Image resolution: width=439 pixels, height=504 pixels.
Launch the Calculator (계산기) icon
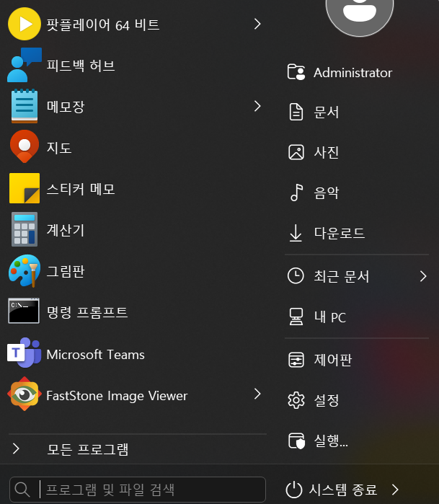pyautogui.click(x=25, y=229)
